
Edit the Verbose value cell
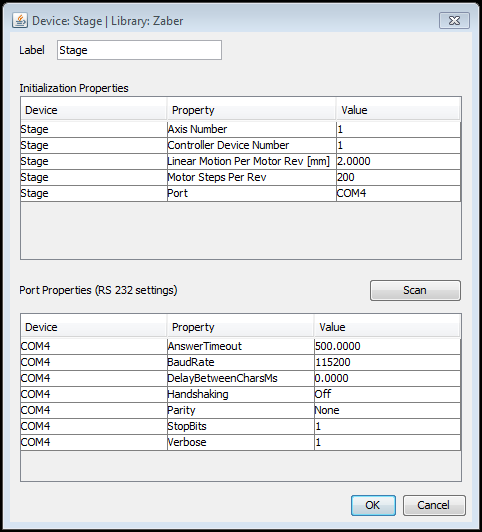click(387, 442)
